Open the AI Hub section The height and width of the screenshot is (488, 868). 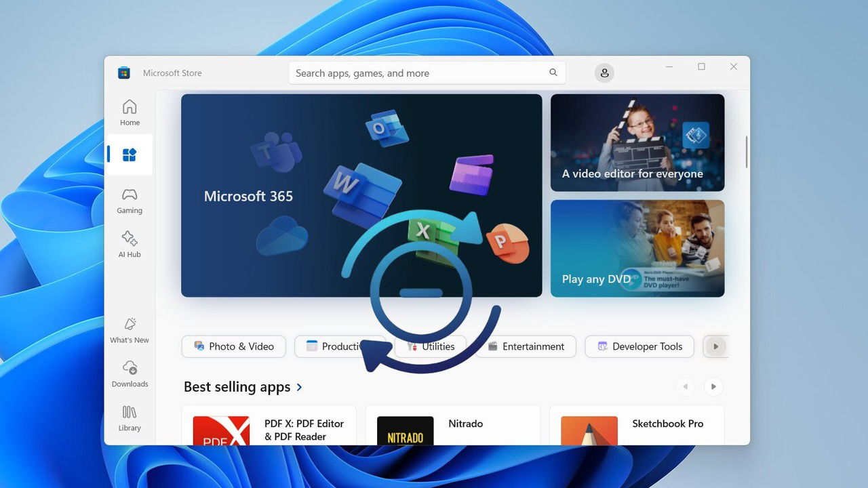tap(129, 244)
